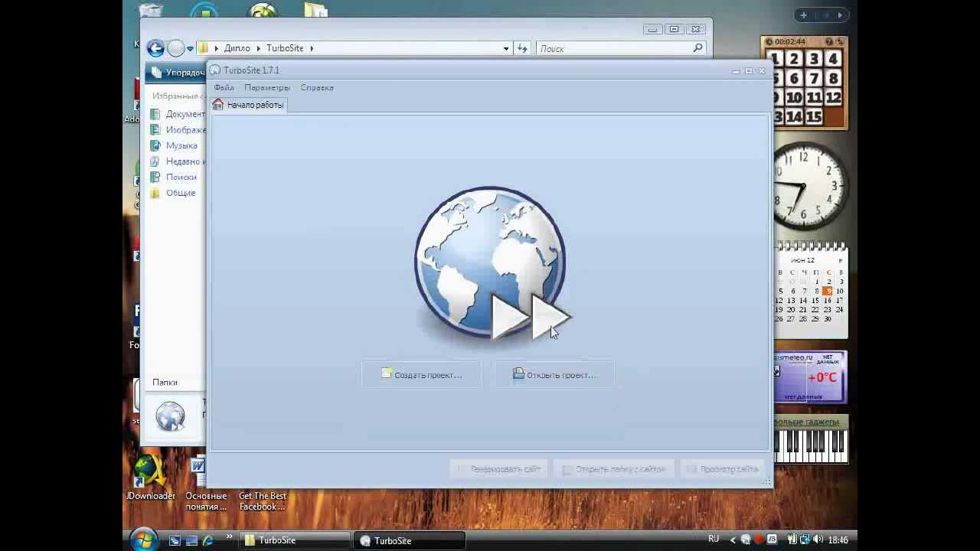Click the Документы icon in Explorer sidebar
Screen dimensions: 980x551
(x=155, y=114)
